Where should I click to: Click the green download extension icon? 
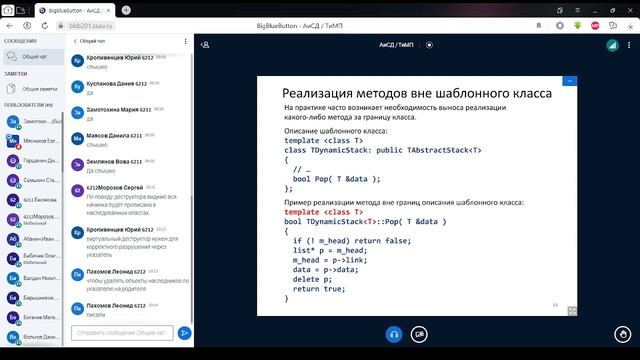click(x=578, y=25)
